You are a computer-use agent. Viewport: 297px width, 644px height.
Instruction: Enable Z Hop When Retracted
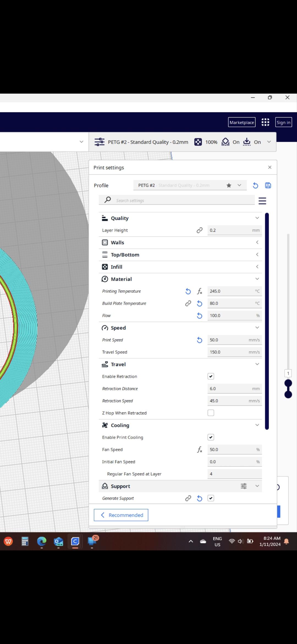point(211,413)
